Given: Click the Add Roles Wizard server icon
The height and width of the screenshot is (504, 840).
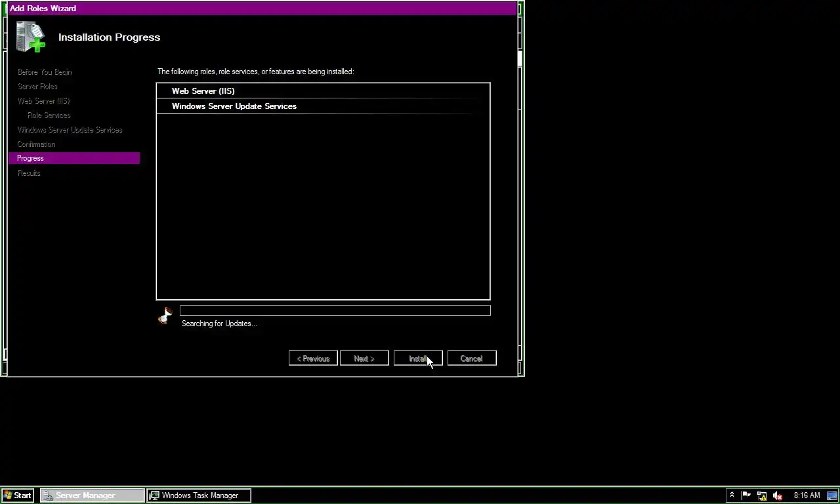Looking at the screenshot, I should click(31, 37).
